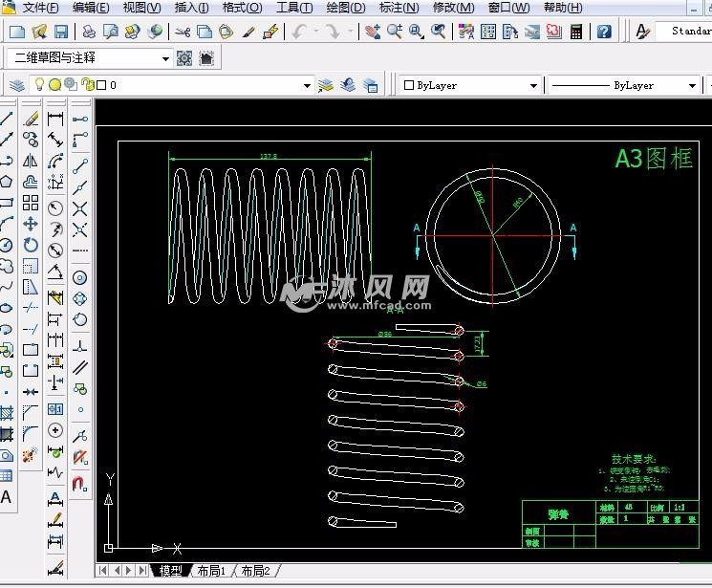Open the ByLayer color dropdown
712x588 pixels.
(x=534, y=86)
